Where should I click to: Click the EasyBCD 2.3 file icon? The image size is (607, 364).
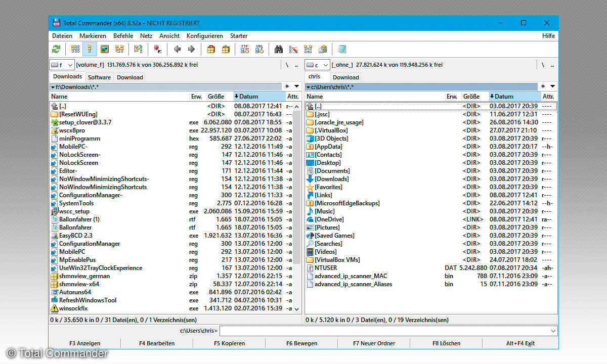[x=55, y=236]
